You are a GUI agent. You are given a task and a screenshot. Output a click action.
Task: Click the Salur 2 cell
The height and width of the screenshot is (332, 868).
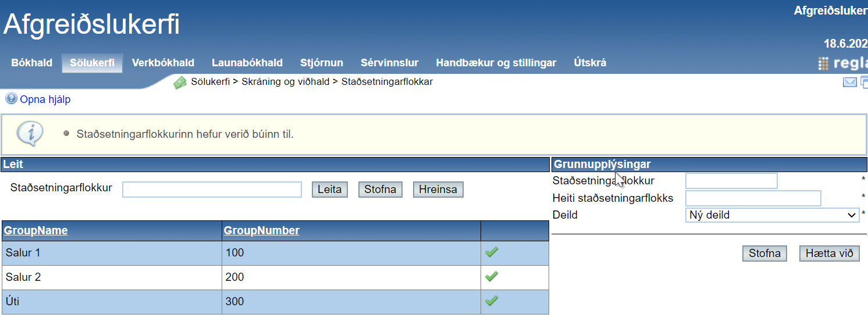(x=112, y=277)
